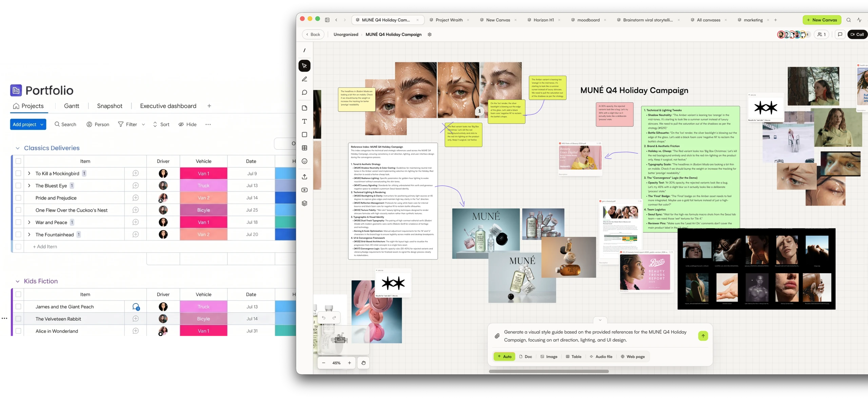
Task: Open the chat panel icon beside Call
Action: [x=840, y=34]
